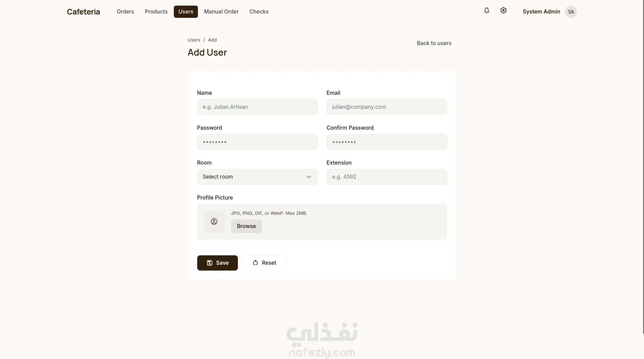
Task: Click Browse to upload a picture
Action: [247, 226]
